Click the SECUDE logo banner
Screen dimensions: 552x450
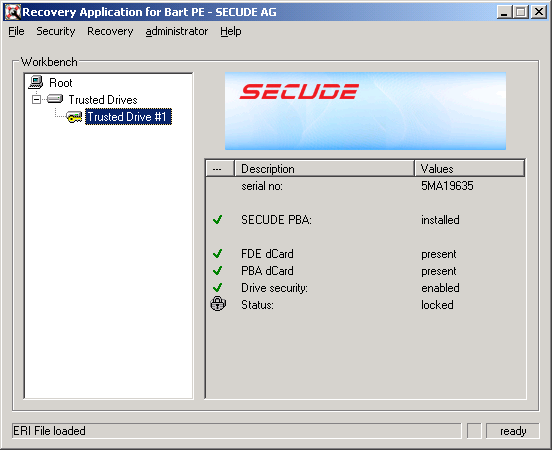tap(365, 111)
